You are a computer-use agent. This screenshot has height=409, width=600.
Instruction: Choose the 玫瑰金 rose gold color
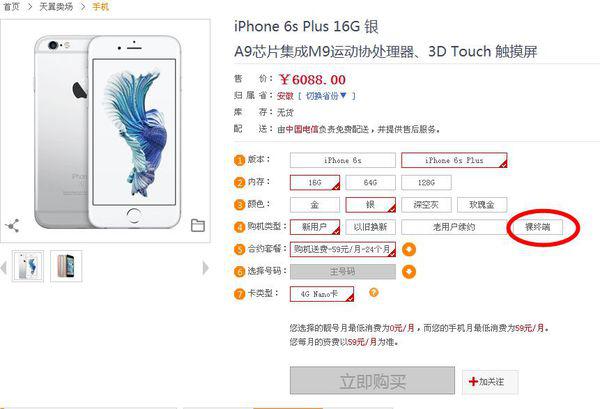pyautogui.click(x=482, y=205)
